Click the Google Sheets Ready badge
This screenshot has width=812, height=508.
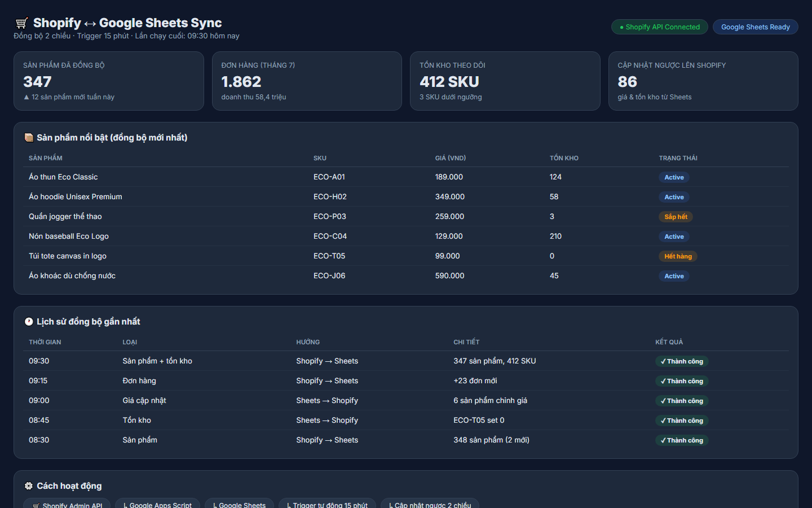pos(756,27)
